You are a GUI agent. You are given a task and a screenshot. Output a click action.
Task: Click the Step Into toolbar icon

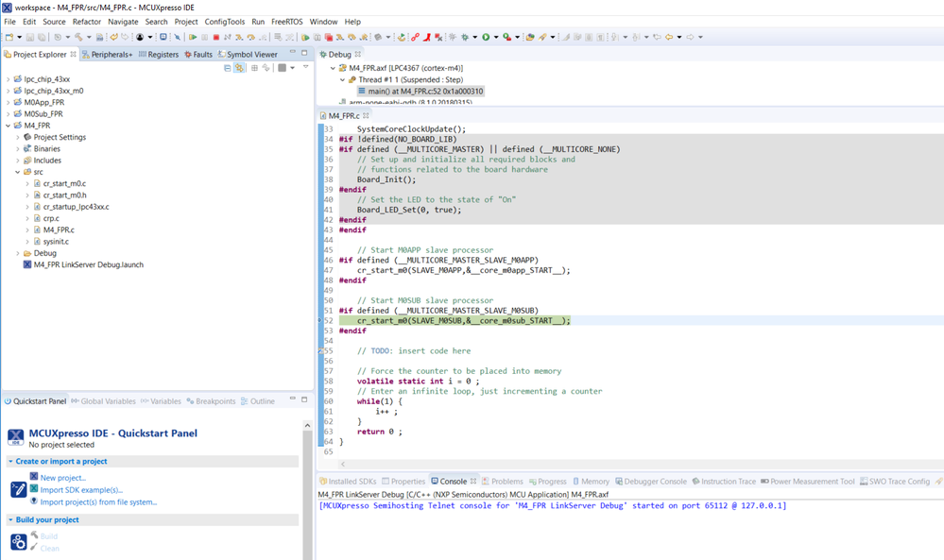(239, 37)
